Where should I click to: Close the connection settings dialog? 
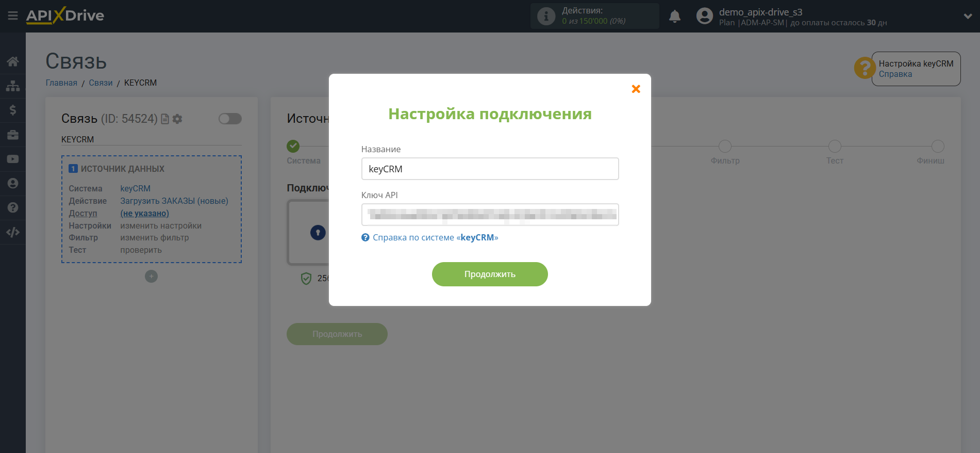[x=636, y=89]
